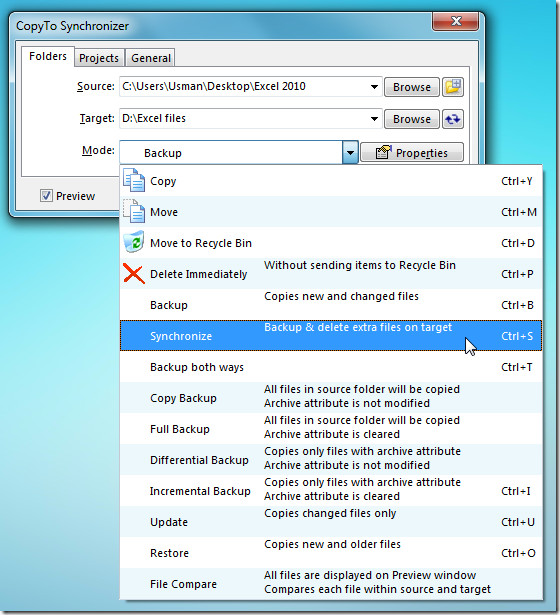Expand the Source path dropdown arrow
Screen dimensions: 560x615
374,87
